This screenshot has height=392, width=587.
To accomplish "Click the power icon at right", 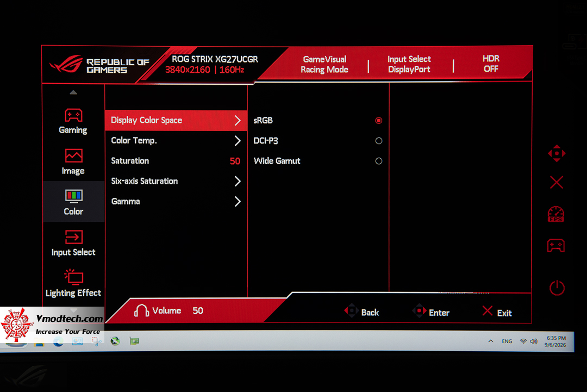I will click(x=557, y=288).
